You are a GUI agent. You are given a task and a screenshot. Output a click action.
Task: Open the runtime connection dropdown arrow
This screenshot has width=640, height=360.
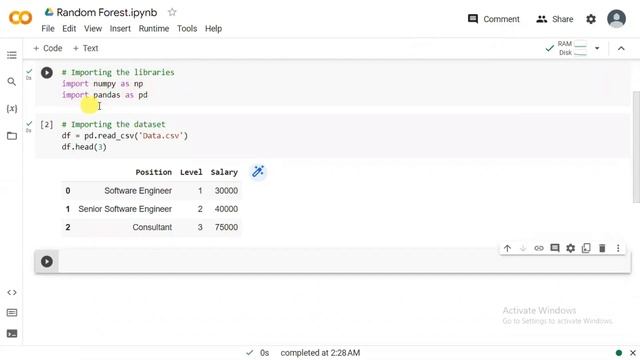(x=597, y=48)
